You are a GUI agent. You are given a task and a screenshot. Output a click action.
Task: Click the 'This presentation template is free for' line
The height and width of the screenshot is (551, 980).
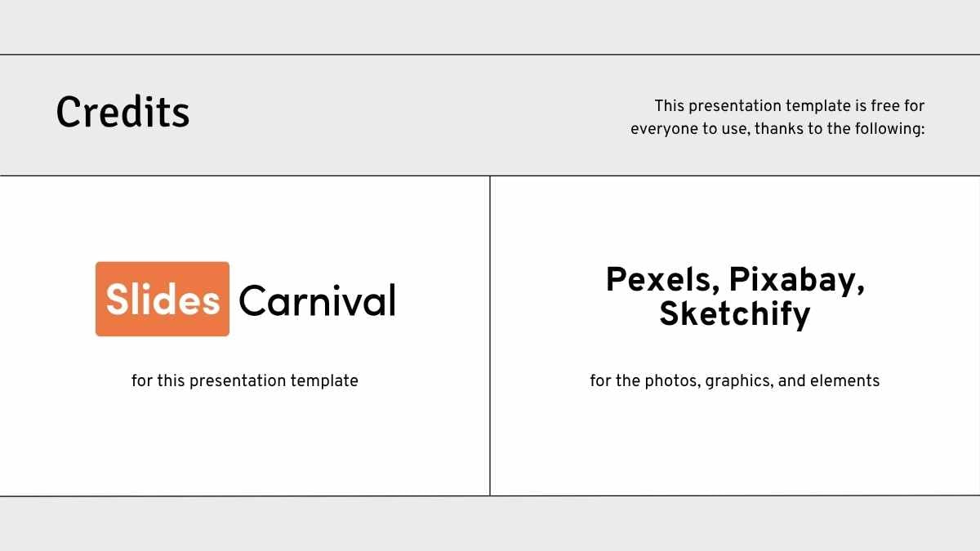coord(789,106)
